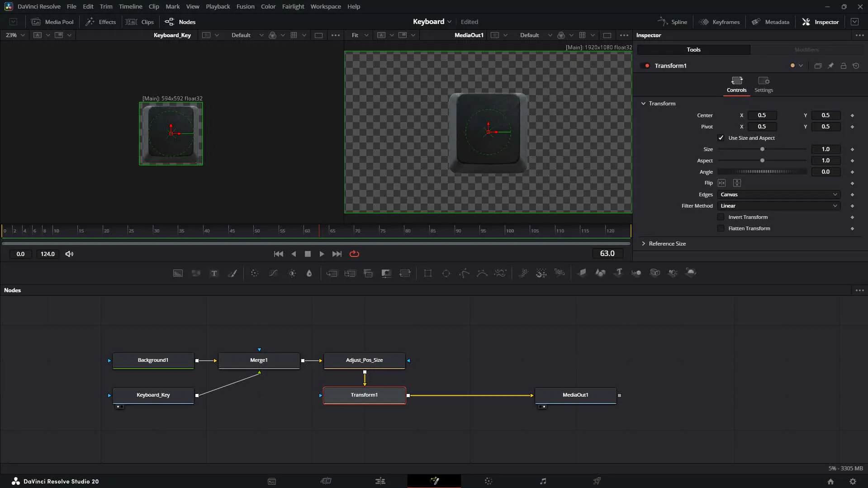Open the Fit zoom dropdown in right viewer
868x488 pixels.
[360, 35]
